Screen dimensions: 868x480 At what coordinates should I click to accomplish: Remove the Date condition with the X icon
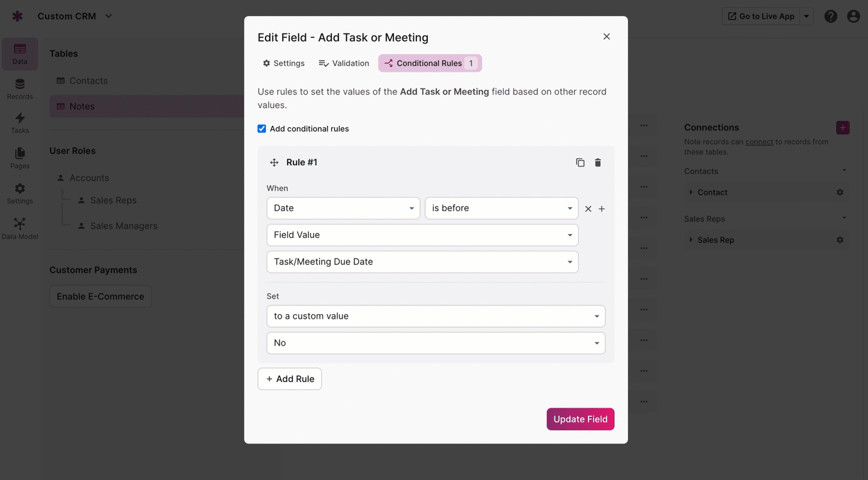[588, 209]
